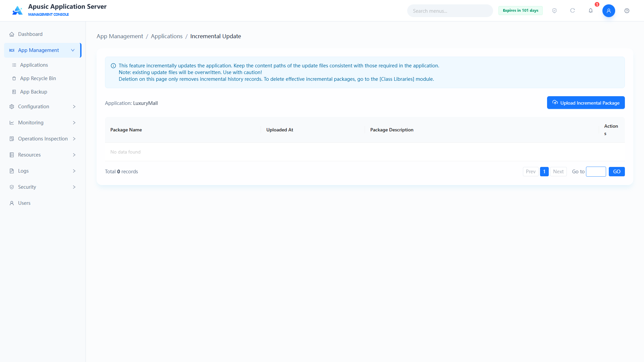Click the Configuration gear icon
Viewport: 644px width, 362px height.
(12, 107)
